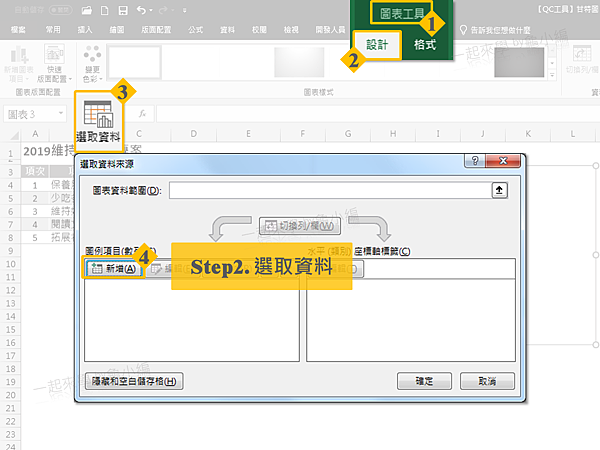Viewport: 600px width, 450px height.
Task: Click into 圖表資料範圍 input field
Action: pyautogui.click(x=331, y=190)
